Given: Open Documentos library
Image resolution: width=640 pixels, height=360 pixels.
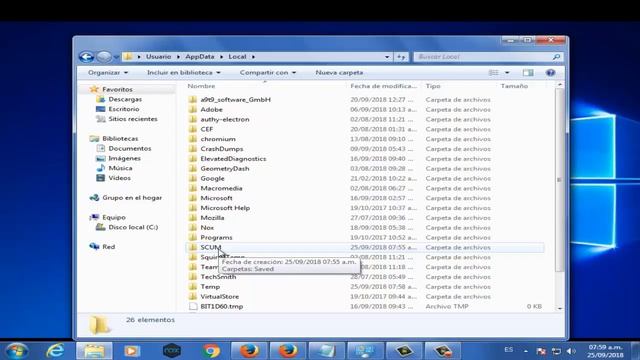Looking at the screenshot, I should (x=130, y=148).
